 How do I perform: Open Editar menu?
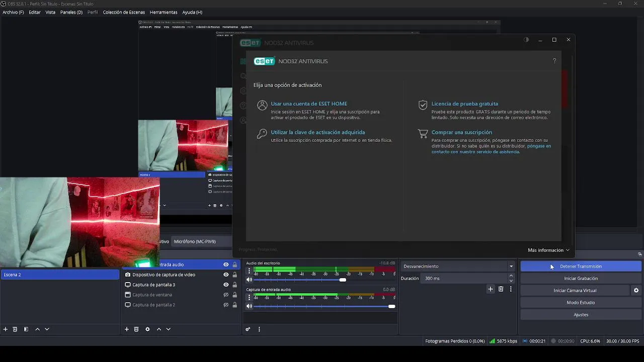point(35,12)
